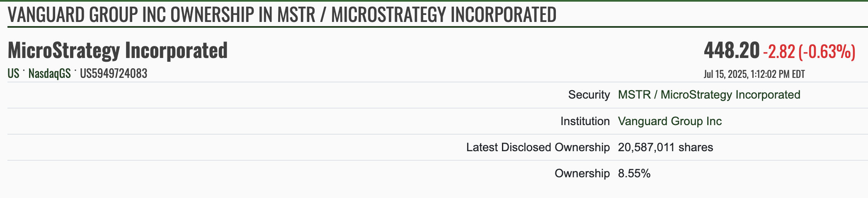Click the 1:12:02 PM EDT quote time
This screenshot has height=198, width=868.
click(x=778, y=75)
